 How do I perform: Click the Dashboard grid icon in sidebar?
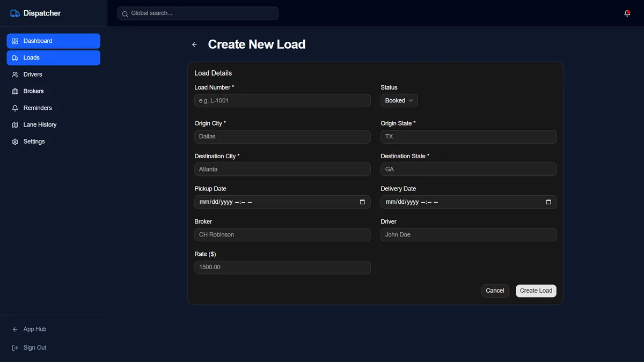click(15, 41)
